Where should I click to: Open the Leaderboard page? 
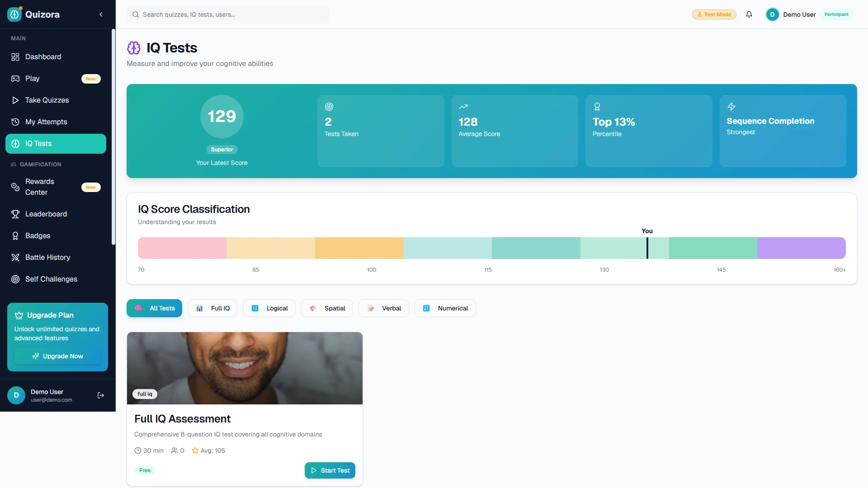click(x=56, y=214)
